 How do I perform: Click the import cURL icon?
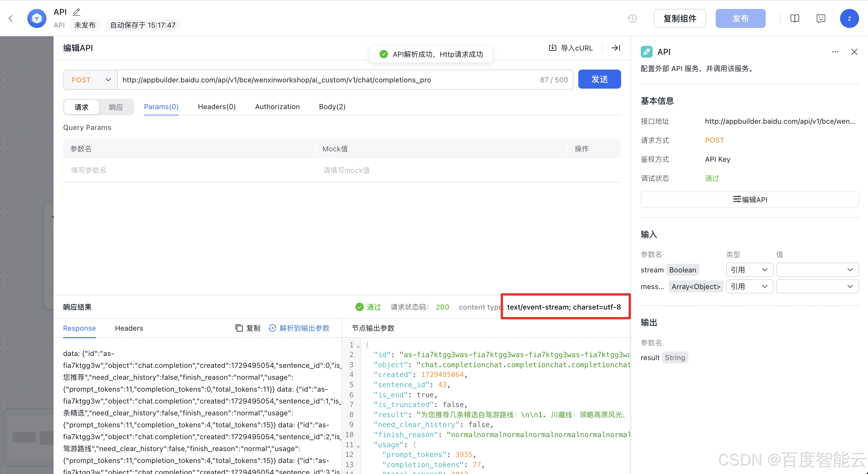point(553,48)
